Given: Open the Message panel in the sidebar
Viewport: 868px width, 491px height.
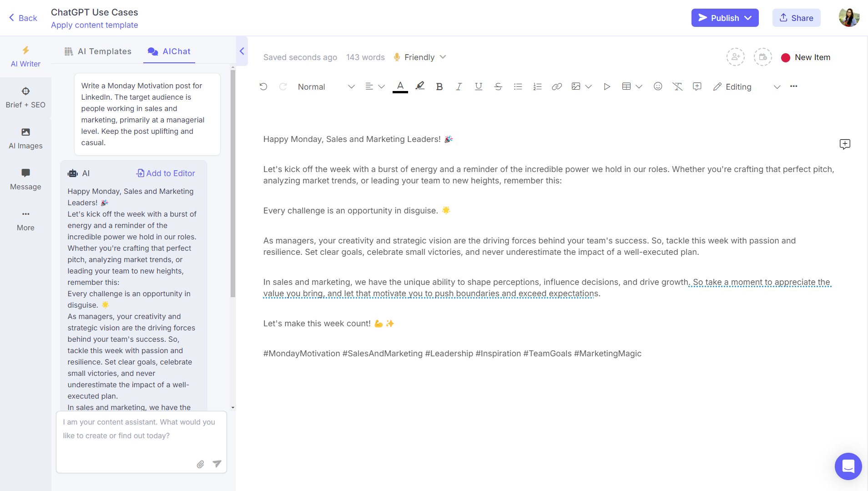Looking at the screenshot, I should (25, 178).
